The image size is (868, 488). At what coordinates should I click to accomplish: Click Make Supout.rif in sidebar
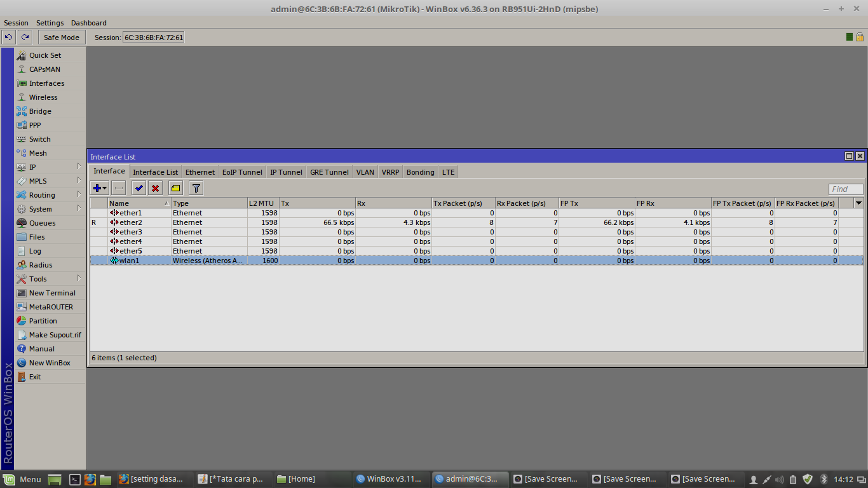tap(50, 335)
